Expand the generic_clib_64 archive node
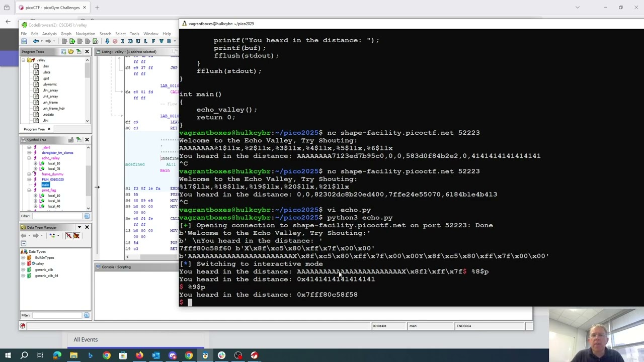Viewport: 644px width, 362px height. pyautogui.click(x=23, y=276)
